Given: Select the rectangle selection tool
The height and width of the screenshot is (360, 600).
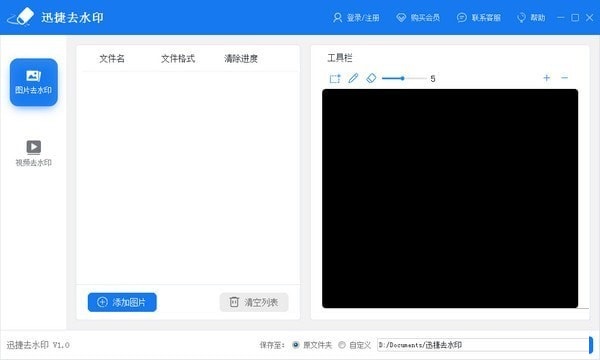Looking at the screenshot, I should pyautogui.click(x=335, y=78).
